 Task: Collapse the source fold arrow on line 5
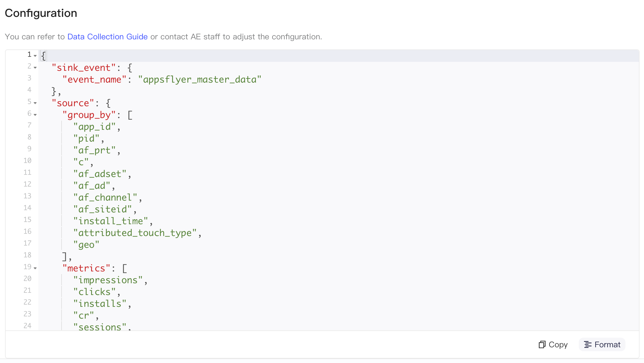tap(35, 103)
